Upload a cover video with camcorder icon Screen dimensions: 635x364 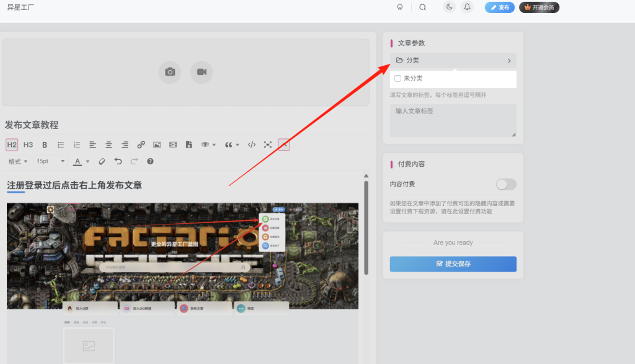click(202, 72)
